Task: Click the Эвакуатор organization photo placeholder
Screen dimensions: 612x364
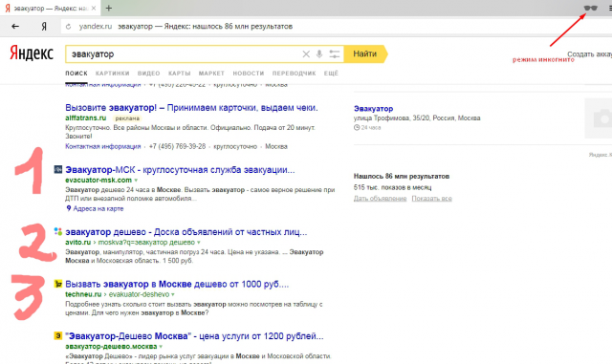Action: click(x=598, y=118)
